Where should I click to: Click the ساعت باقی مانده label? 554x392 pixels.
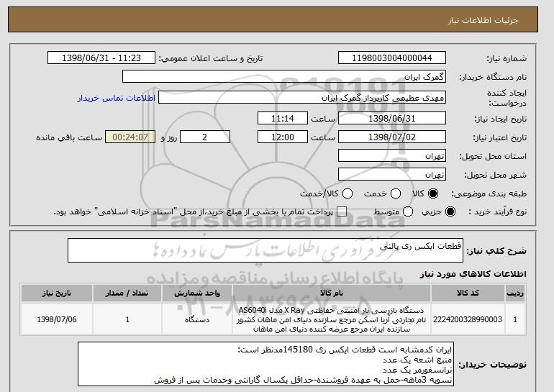[x=69, y=137]
